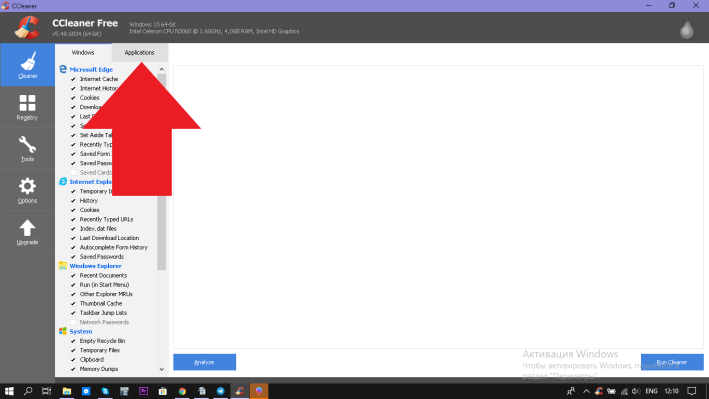Image resolution: width=709 pixels, height=399 pixels.
Task: Select 'Temporary Files' entry
Action: 99,350
